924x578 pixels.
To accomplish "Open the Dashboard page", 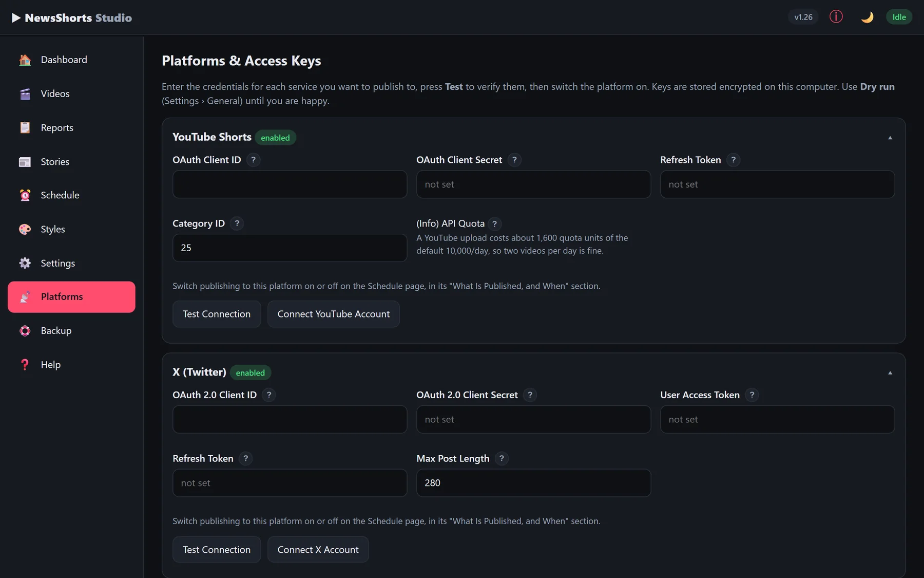I will click(71, 60).
